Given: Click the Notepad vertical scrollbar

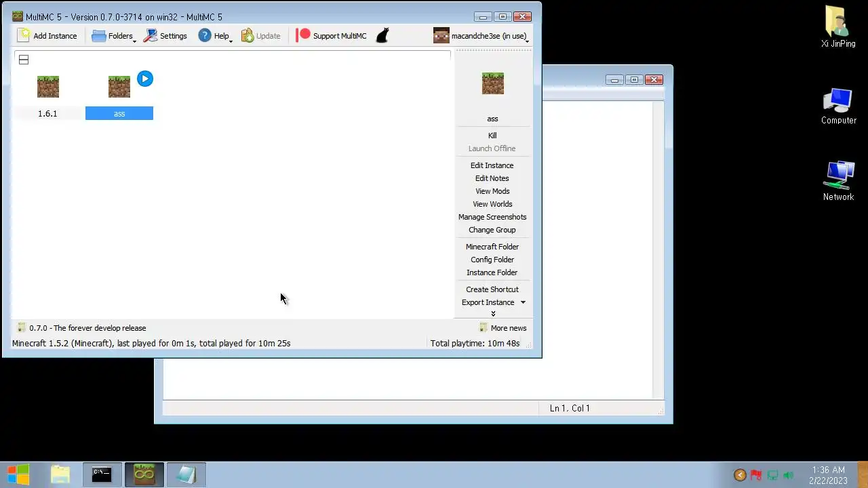Looking at the screenshot, I should tap(658, 251).
